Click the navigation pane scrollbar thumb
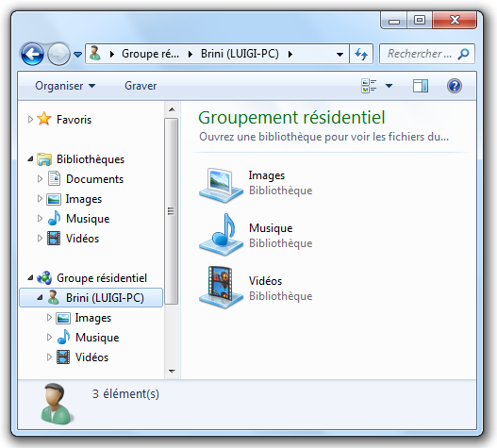 click(172, 211)
